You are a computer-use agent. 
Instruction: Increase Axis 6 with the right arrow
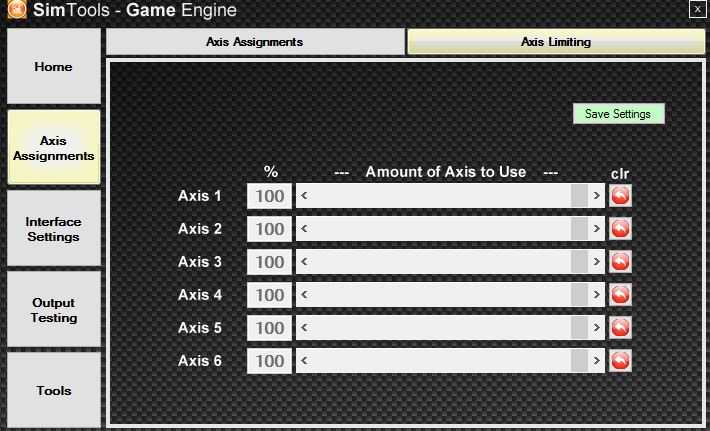tap(596, 361)
